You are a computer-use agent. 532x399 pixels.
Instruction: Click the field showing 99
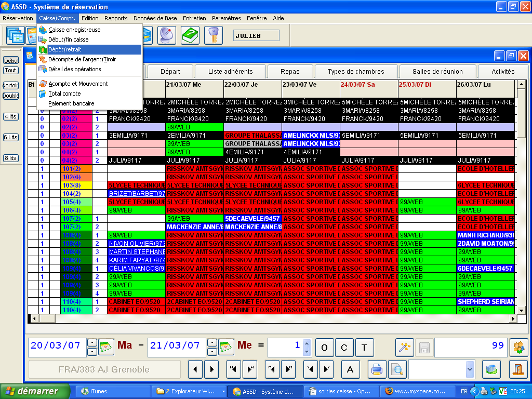click(471, 347)
